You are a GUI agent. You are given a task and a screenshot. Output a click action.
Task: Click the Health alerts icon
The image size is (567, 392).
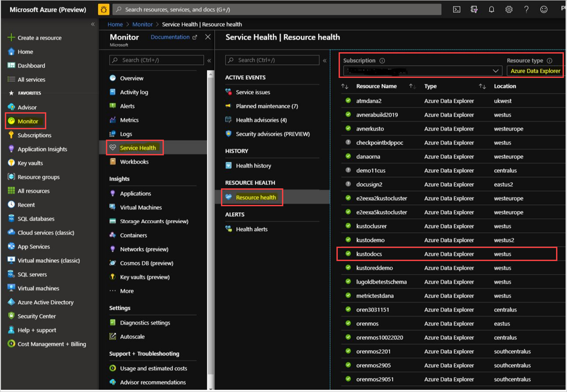(x=229, y=229)
